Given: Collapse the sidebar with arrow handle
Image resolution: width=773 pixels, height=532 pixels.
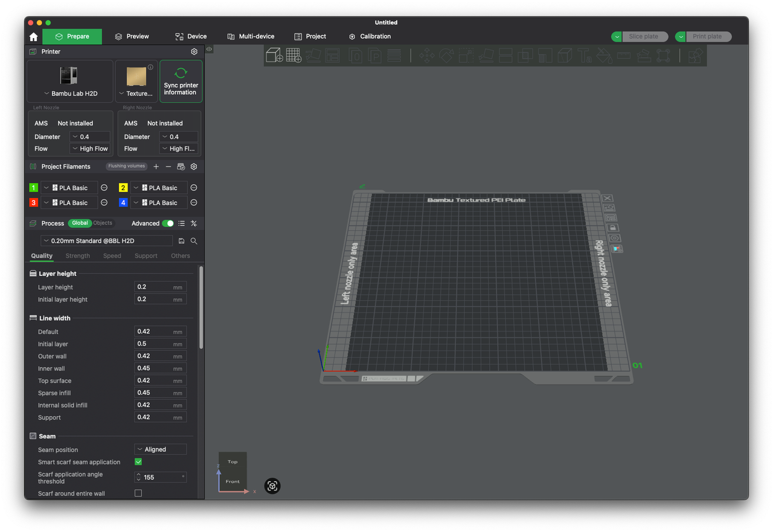Looking at the screenshot, I should click(209, 49).
